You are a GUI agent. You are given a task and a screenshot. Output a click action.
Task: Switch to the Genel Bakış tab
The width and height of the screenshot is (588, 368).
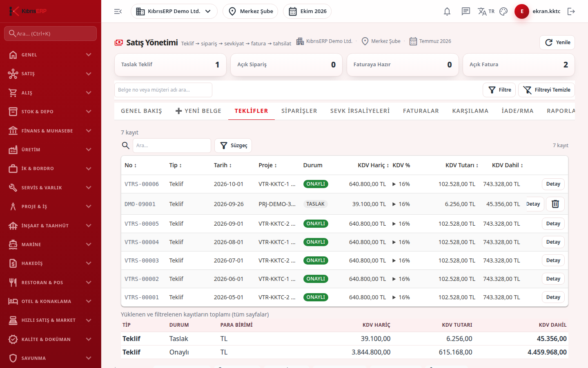pyautogui.click(x=141, y=111)
